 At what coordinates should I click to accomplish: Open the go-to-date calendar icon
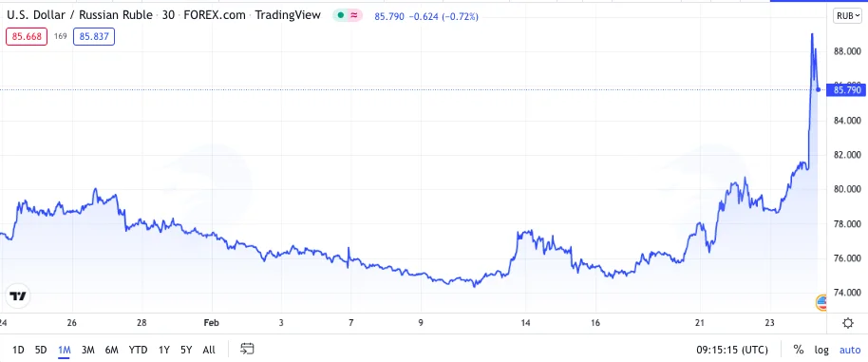(x=247, y=349)
